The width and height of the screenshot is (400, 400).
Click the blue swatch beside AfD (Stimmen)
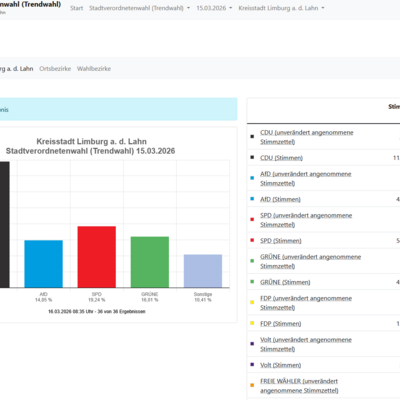[252, 199]
